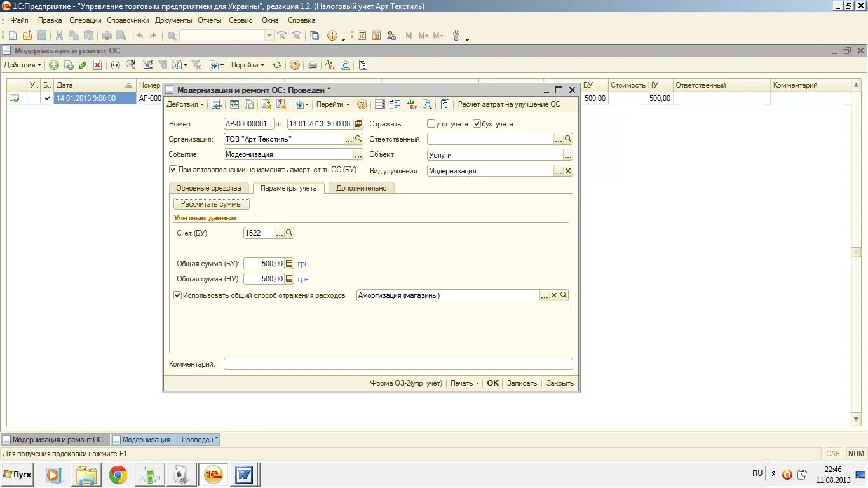Open Microsoft Word from the taskbar
Screen dimensions: 868x488
pyautogui.click(x=245, y=475)
